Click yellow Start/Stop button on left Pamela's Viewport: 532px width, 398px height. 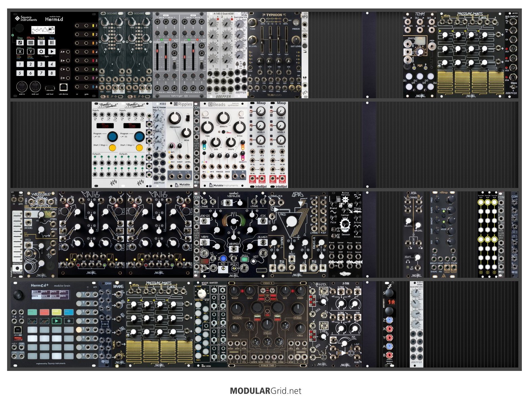pos(112,148)
